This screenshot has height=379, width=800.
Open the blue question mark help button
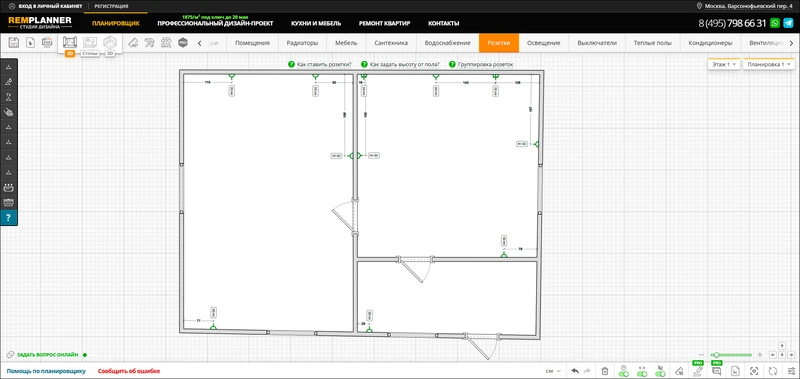pyautogui.click(x=9, y=218)
